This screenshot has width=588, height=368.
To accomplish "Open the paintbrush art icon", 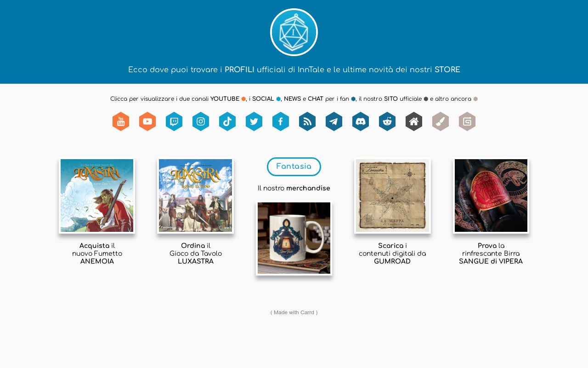I will 441,121.
